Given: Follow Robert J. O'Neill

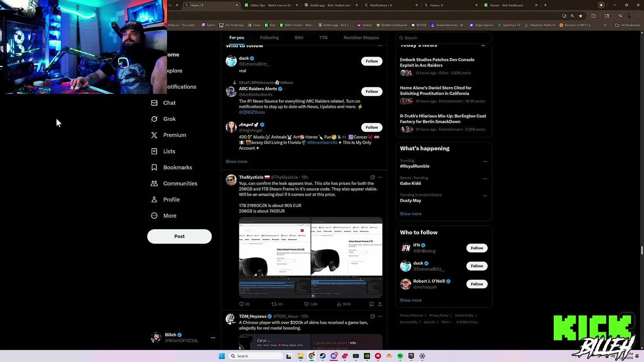Looking at the screenshot, I should pos(477,284).
